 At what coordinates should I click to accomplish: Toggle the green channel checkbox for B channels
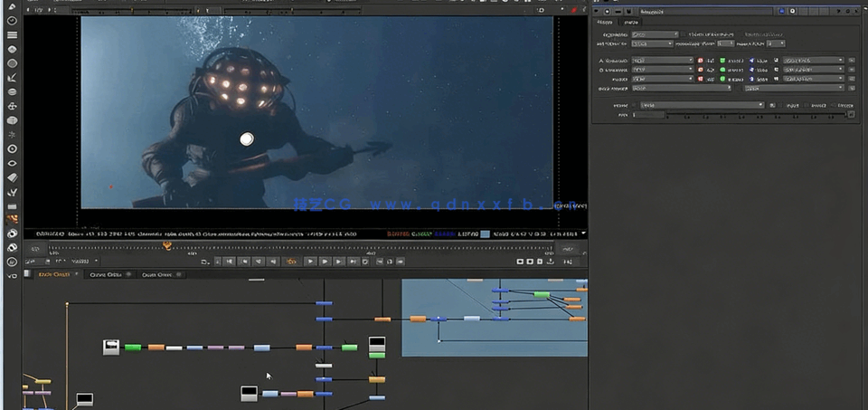point(723,70)
